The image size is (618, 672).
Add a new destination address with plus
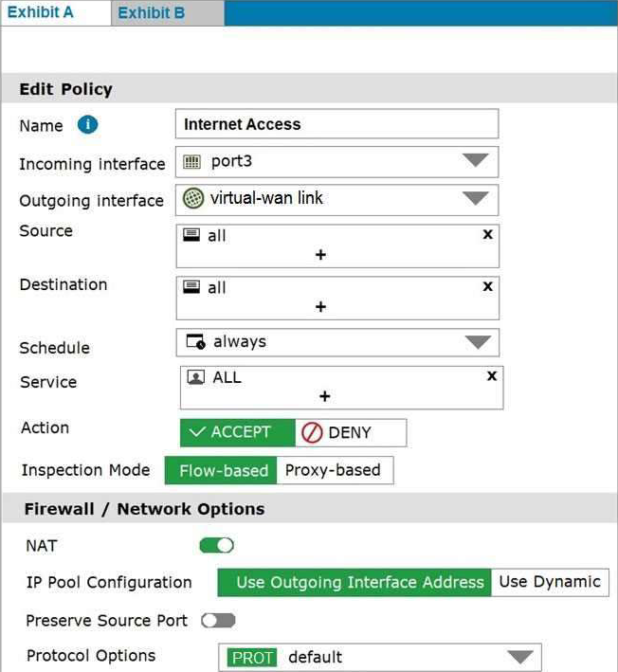click(320, 307)
